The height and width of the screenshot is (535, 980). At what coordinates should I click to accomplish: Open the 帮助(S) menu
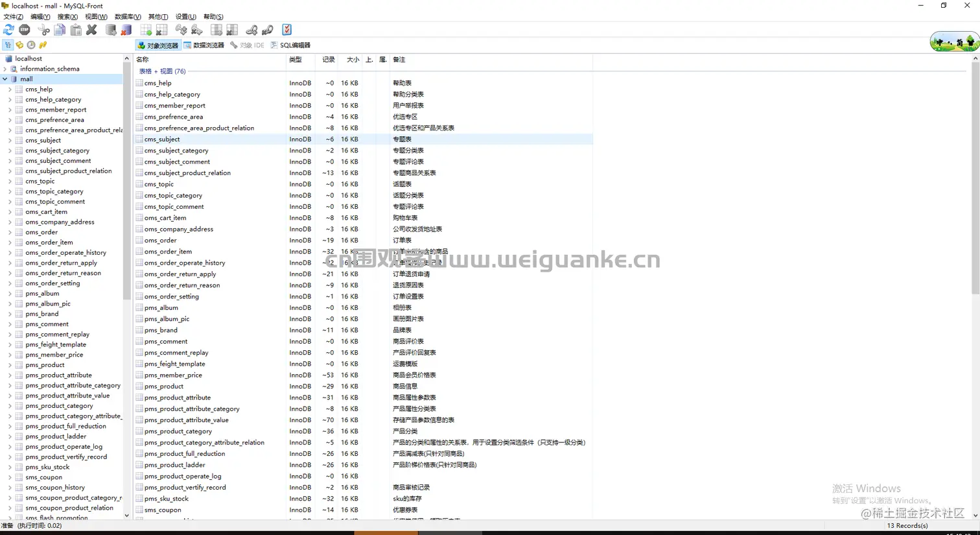tap(213, 17)
